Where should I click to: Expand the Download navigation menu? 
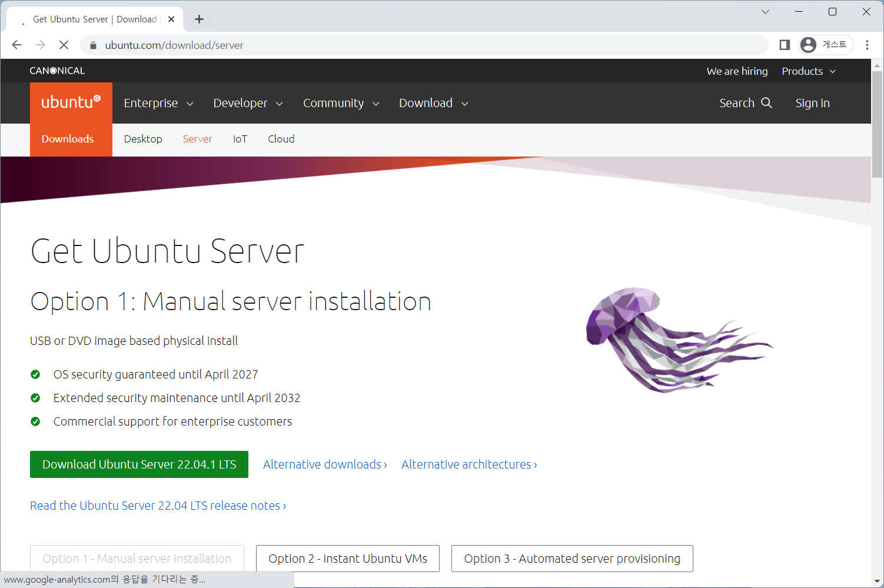pyautogui.click(x=433, y=102)
